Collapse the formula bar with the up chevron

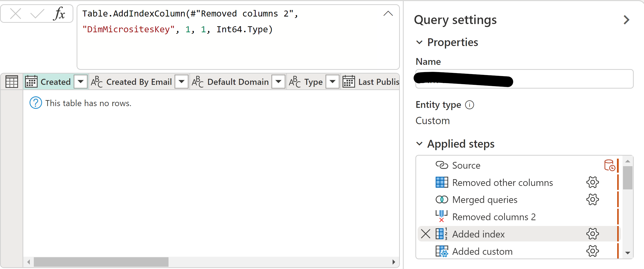pos(388,14)
